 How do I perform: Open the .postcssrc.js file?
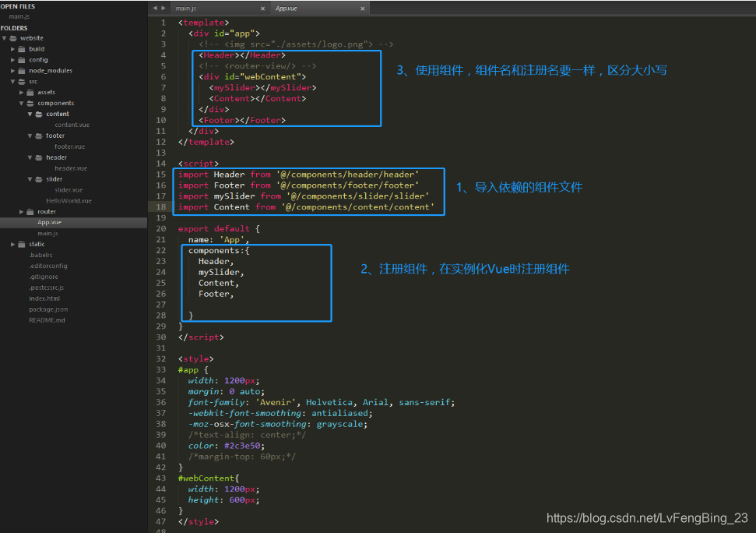[x=46, y=288]
